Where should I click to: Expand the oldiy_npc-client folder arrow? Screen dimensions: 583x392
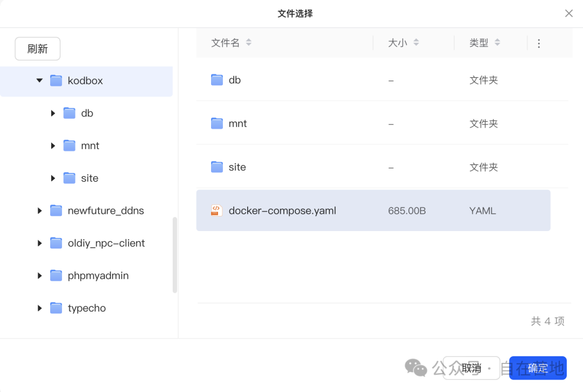pyautogui.click(x=39, y=244)
